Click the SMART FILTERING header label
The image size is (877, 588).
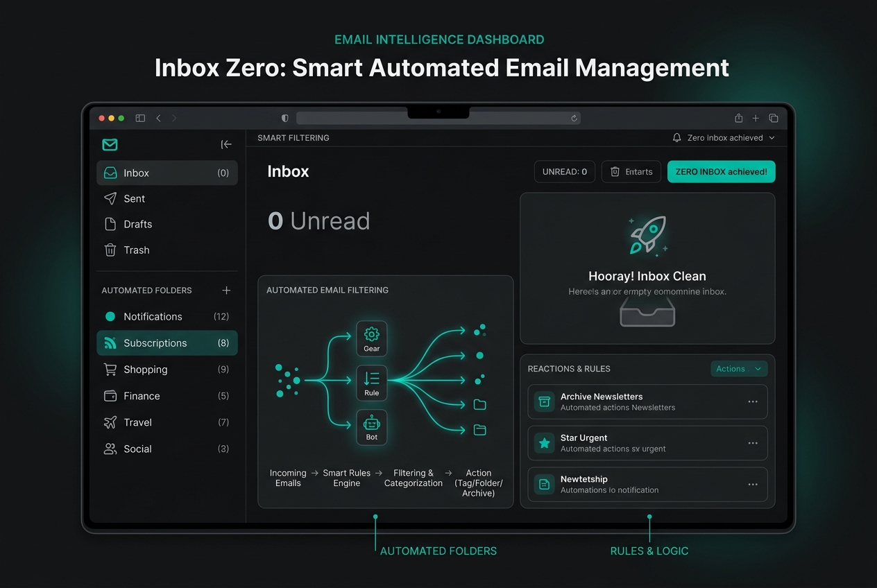[x=293, y=138]
